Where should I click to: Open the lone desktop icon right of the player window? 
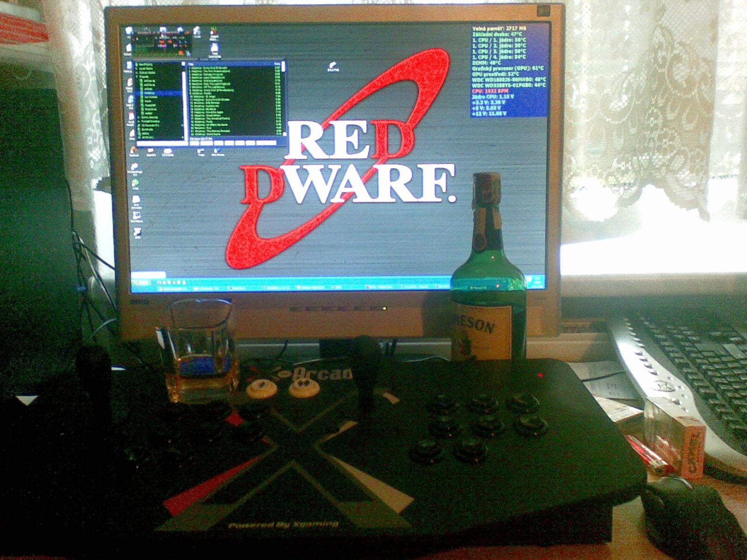(x=333, y=66)
